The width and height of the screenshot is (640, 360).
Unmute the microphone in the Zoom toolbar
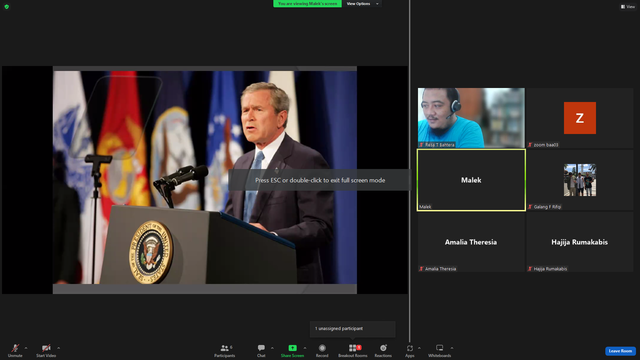pos(15,350)
